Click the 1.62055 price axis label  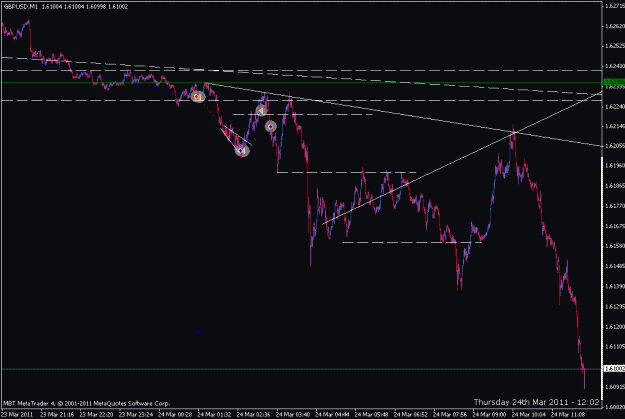pyautogui.click(x=615, y=146)
